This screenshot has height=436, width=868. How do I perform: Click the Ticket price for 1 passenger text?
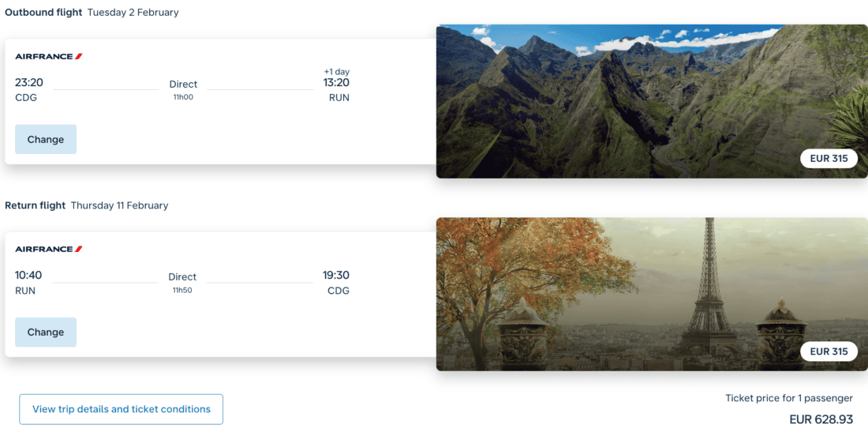(789, 398)
